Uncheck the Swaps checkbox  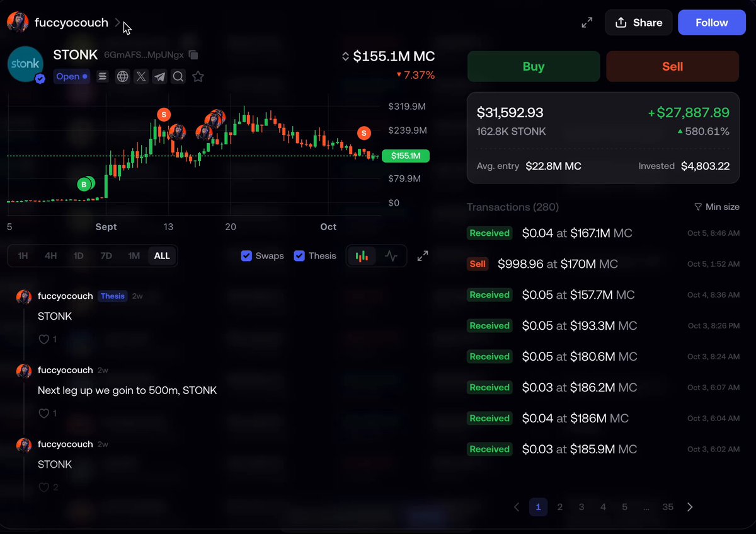tap(247, 256)
